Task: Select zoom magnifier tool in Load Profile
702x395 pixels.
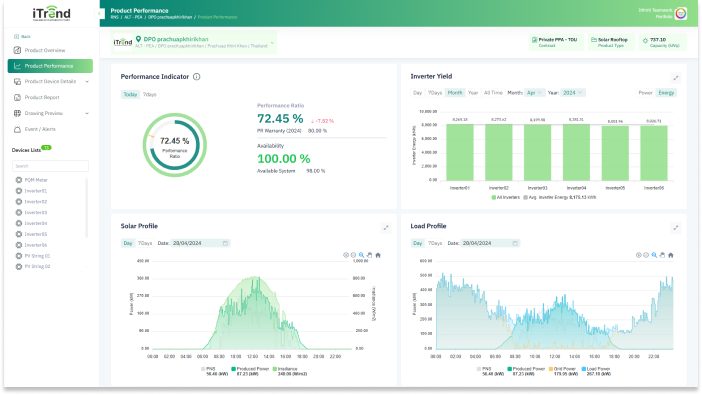Action: [x=654, y=255]
